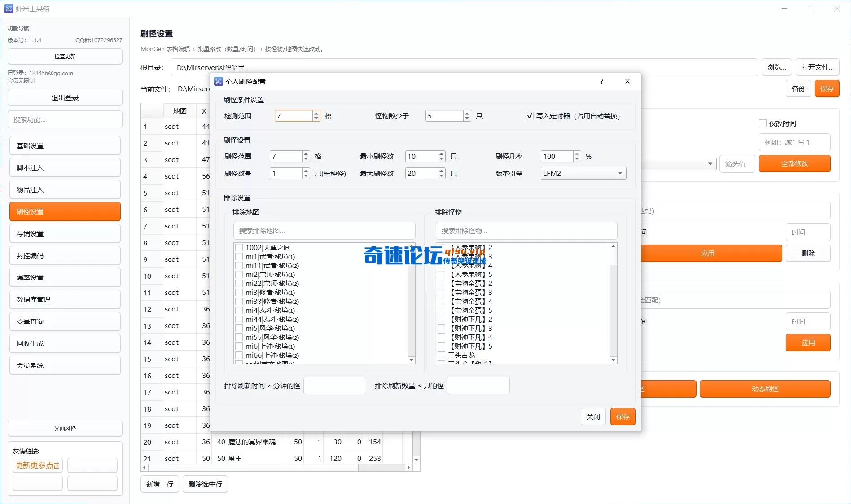Select 数据库管理 from the sidebar
This screenshot has width=851, height=504.
65,299
